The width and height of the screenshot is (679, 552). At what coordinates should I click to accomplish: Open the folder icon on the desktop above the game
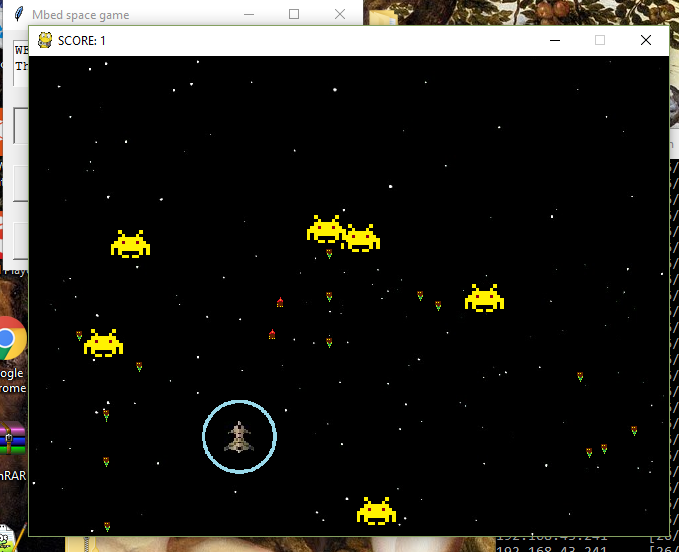tap(383, 17)
